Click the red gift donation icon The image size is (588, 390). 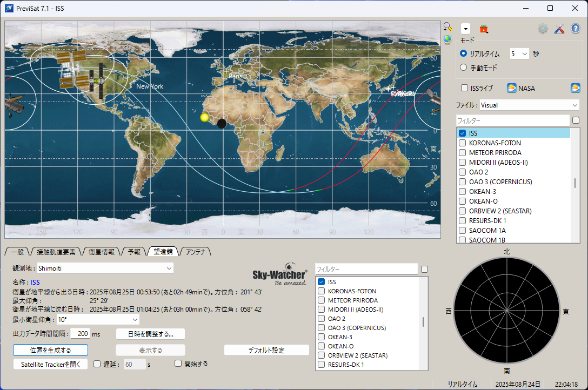coord(484,29)
